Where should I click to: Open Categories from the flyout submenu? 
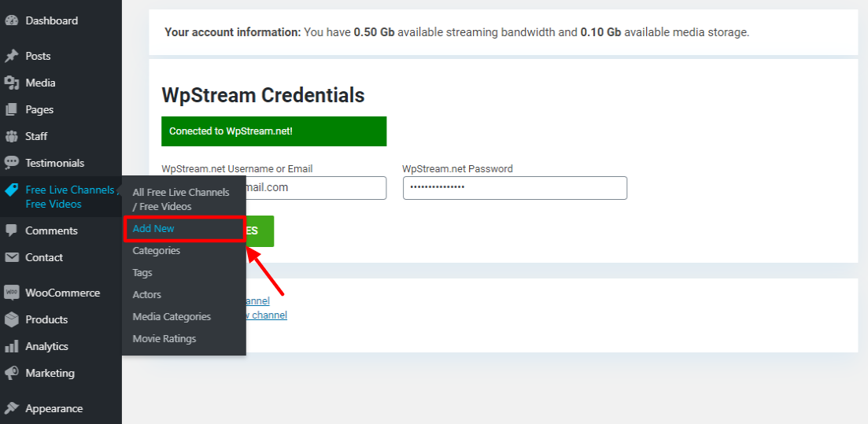tap(156, 251)
